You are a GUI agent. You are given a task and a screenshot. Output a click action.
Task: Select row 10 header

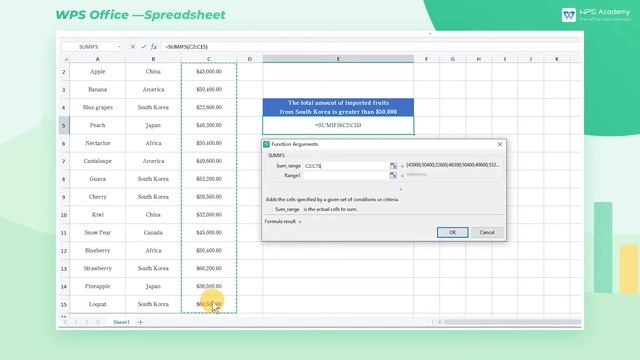click(x=64, y=215)
